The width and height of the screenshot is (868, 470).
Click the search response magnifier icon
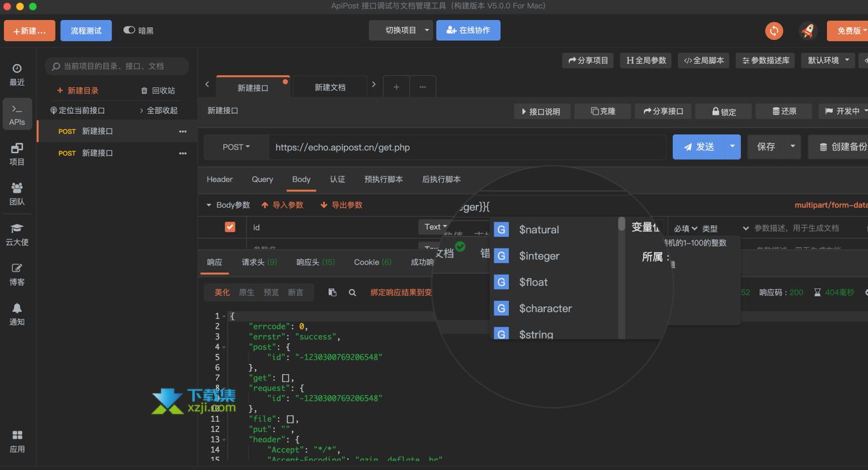point(352,293)
